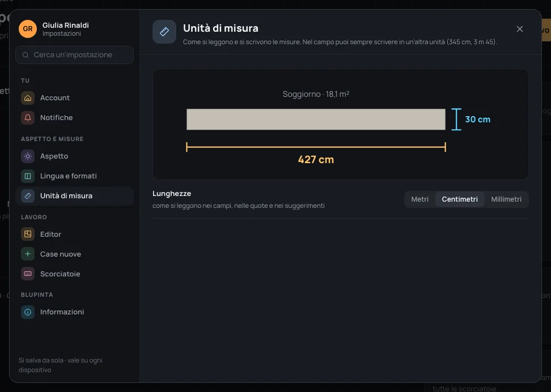
Task: View the Informazioni page
Action: (x=74, y=312)
